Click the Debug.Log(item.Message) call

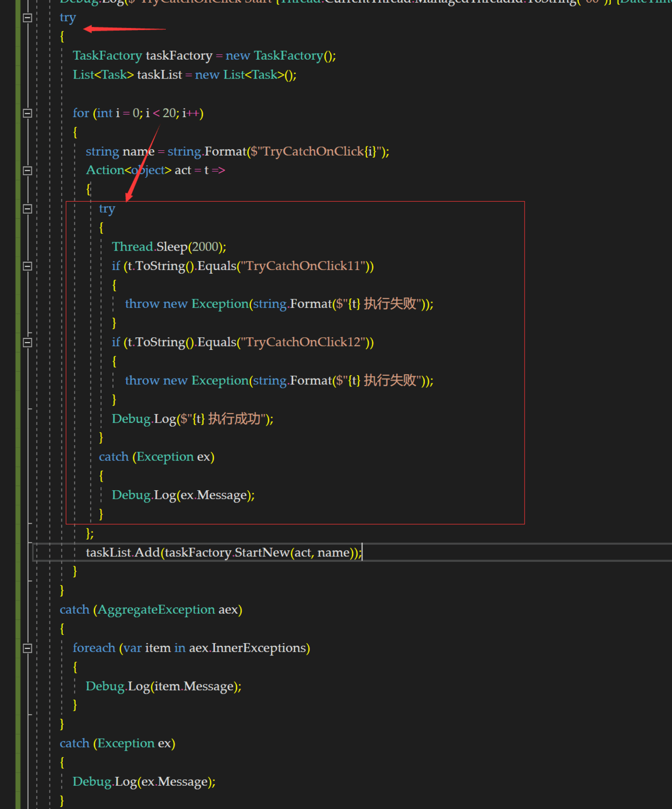[x=163, y=686]
